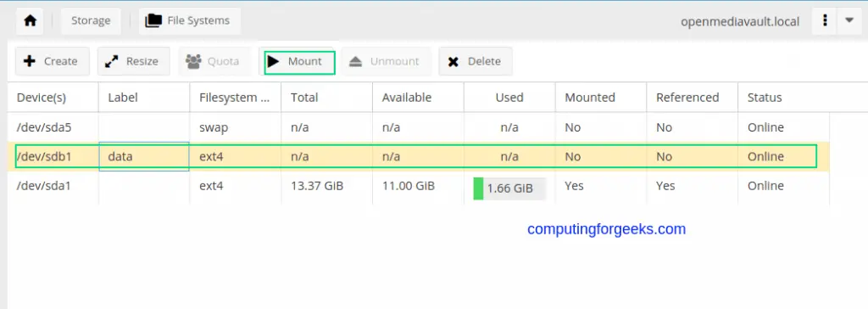Sort by Label column header

pyautogui.click(x=144, y=98)
